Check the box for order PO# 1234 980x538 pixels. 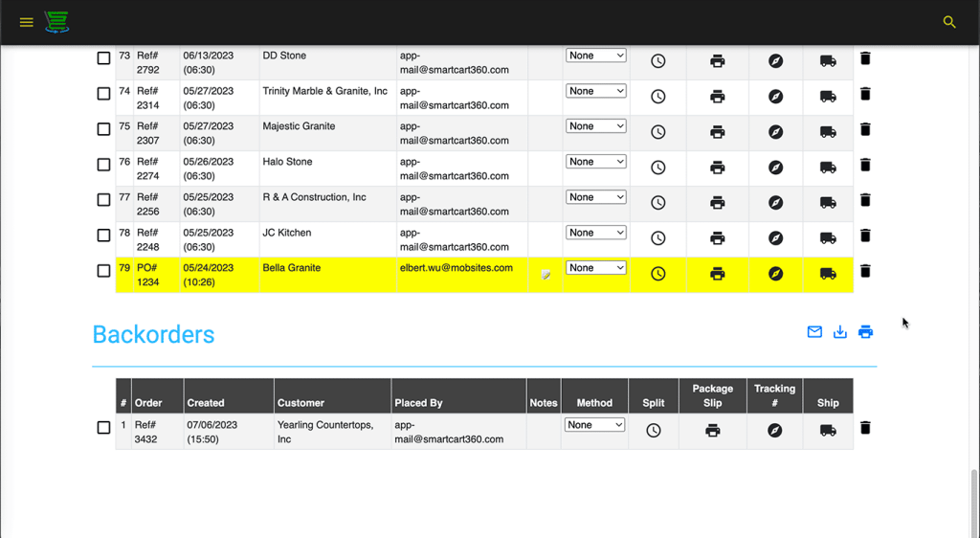point(103,271)
